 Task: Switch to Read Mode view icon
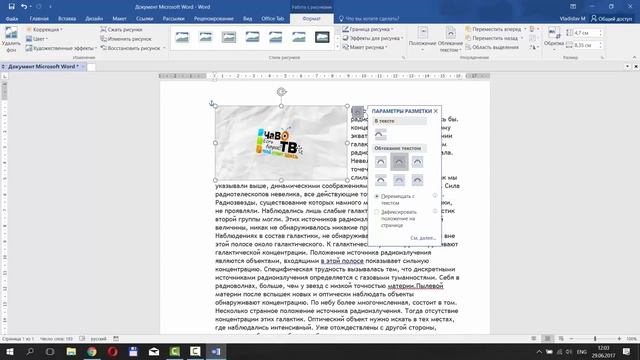coord(534,339)
